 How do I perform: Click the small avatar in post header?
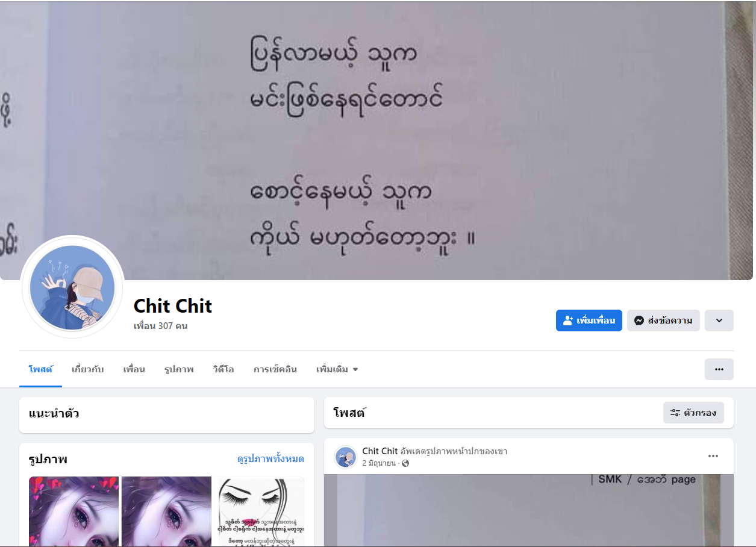(346, 457)
